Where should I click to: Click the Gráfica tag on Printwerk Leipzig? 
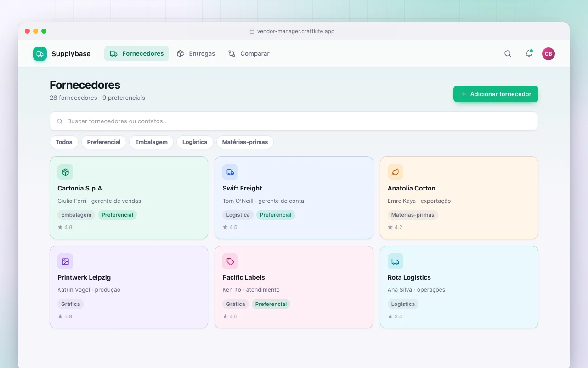point(70,304)
